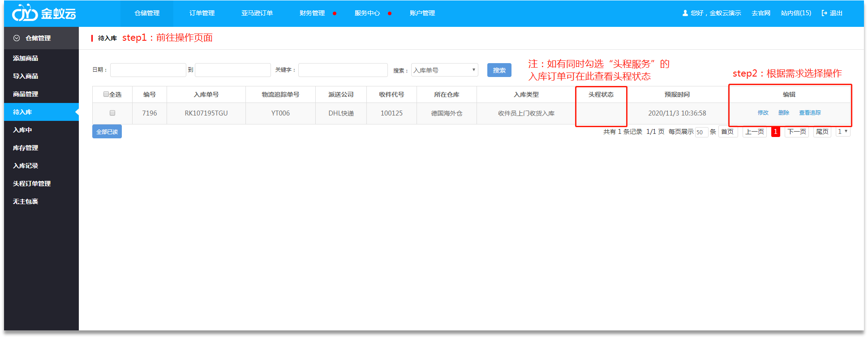Click the 退出 logout icon

[x=824, y=13]
